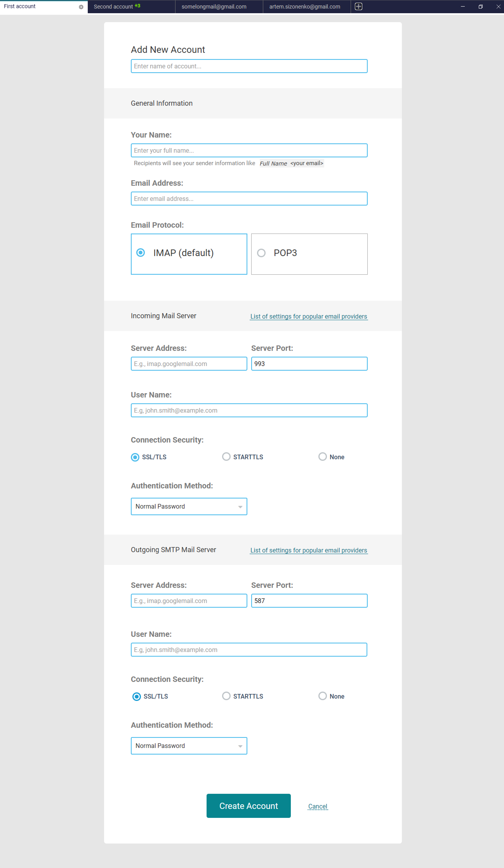Expand outgoing Authentication Method dropdown

pos(189,746)
